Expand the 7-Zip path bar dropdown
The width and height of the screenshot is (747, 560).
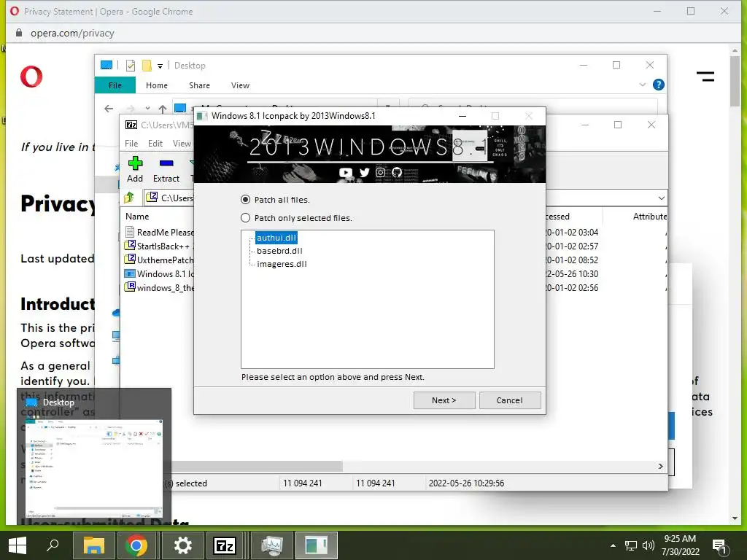coord(661,198)
